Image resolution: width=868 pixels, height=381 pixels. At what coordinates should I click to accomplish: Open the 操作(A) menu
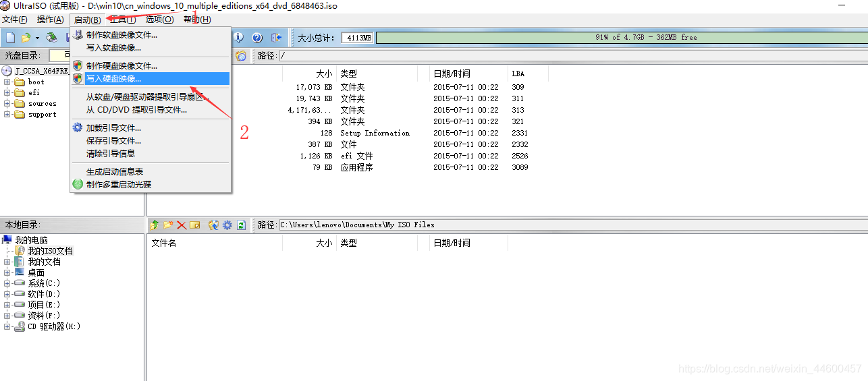pyautogui.click(x=51, y=20)
